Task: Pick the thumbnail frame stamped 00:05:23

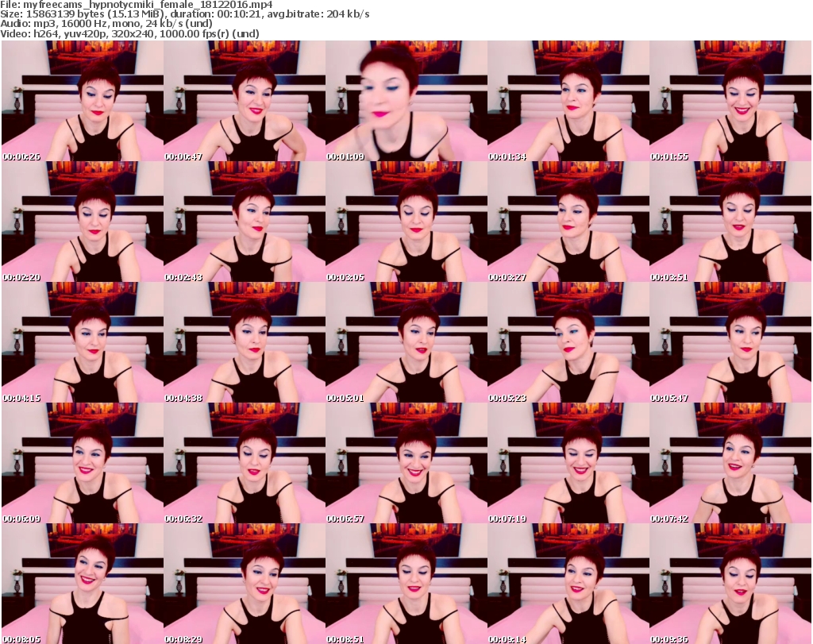Action: pyautogui.click(x=568, y=343)
